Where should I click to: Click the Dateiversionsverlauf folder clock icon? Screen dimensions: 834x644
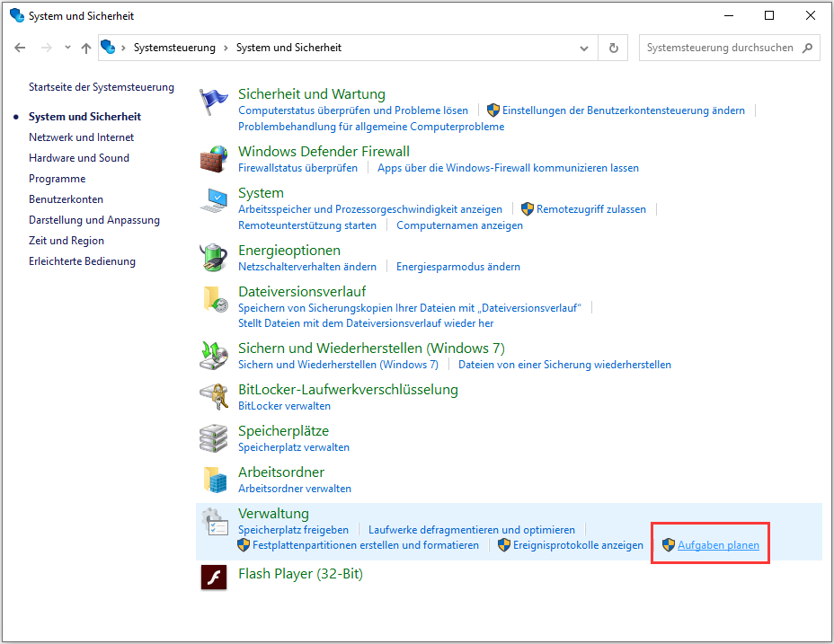tap(214, 300)
